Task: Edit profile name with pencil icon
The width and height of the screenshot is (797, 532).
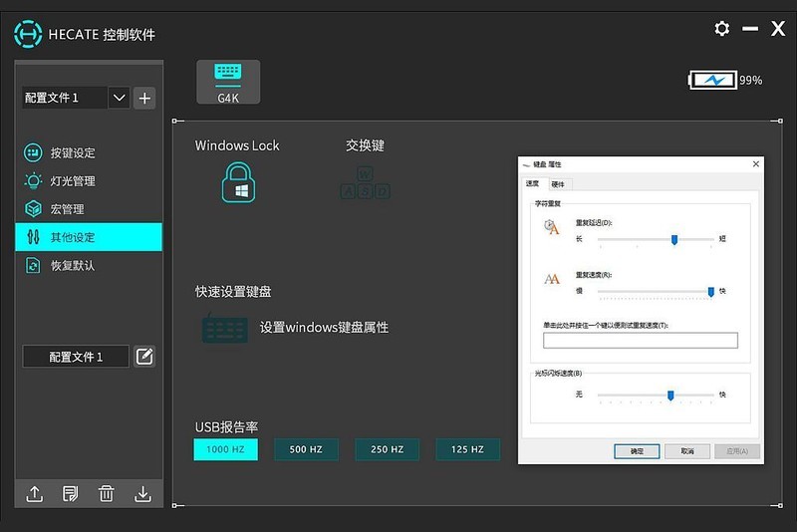Action: click(144, 357)
